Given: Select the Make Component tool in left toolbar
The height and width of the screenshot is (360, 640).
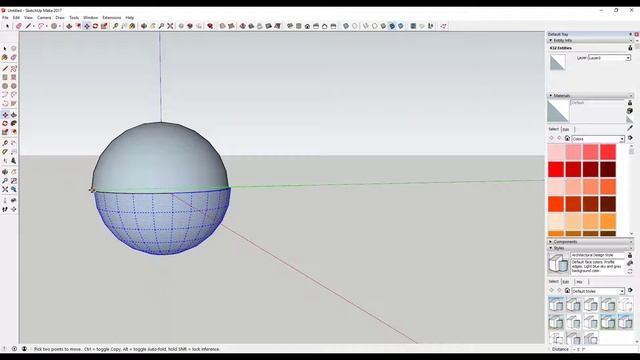Looking at the screenshot, I should (x=13, y=49).
